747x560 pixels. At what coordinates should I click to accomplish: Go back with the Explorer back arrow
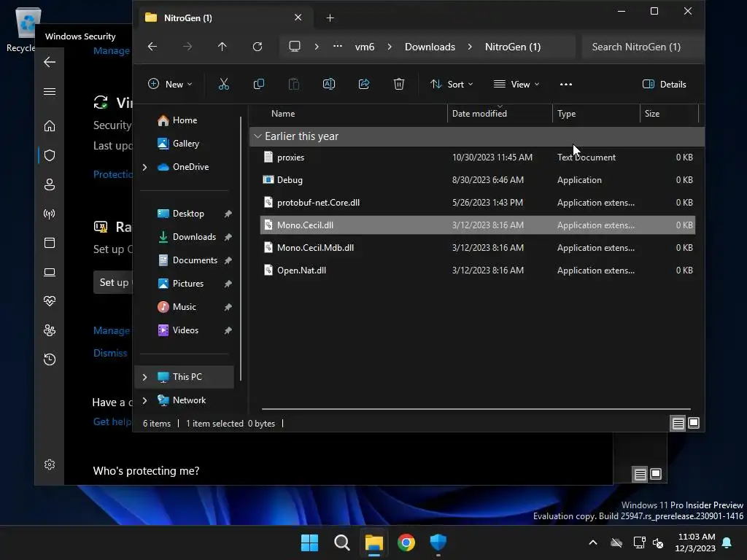click(x=152, y=47)
